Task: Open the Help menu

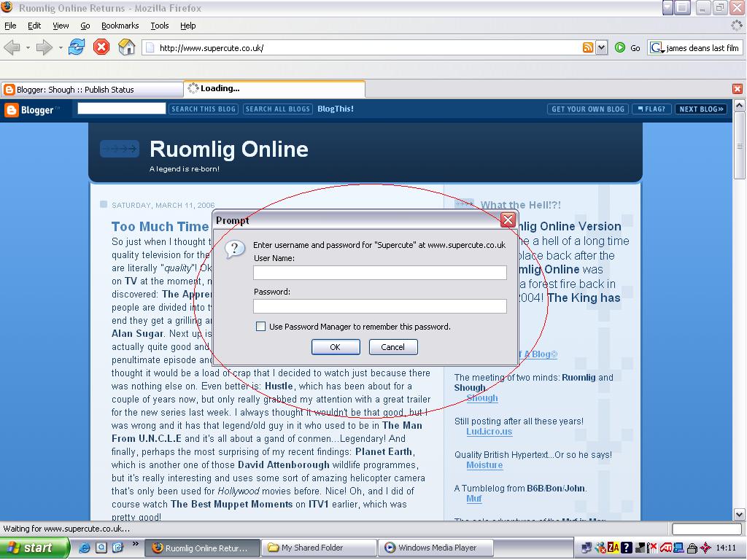Action: pos(187,26)
